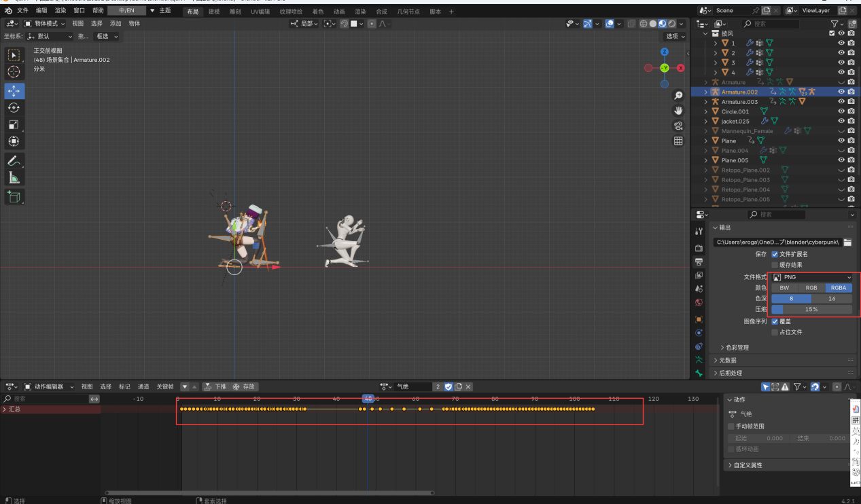Image resolution: width=861 pixels, height=504 pixels.
Task: Select the Measure tool icon
Action: tap(14, 178)
